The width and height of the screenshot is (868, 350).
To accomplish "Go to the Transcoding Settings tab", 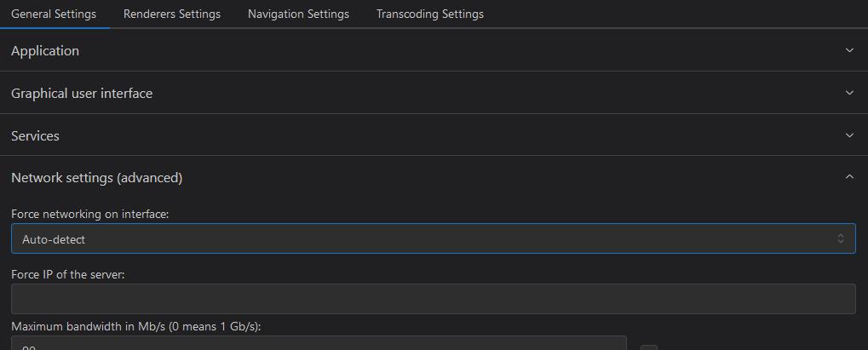I will 429,14.
